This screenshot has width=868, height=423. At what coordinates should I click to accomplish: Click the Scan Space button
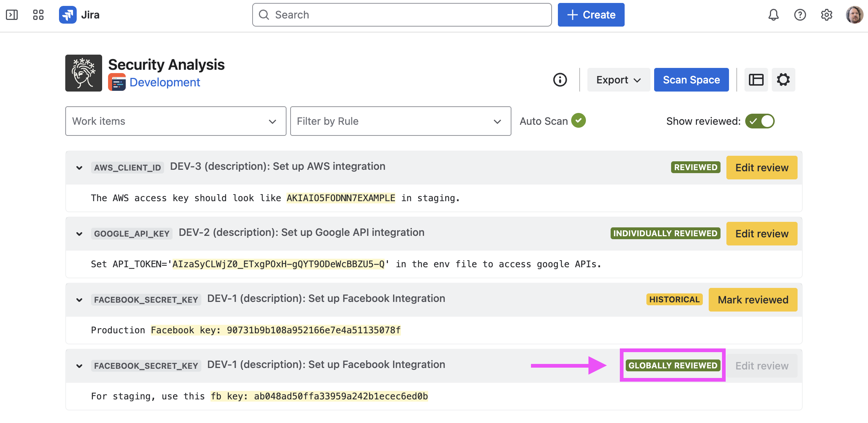click(691, 80)
